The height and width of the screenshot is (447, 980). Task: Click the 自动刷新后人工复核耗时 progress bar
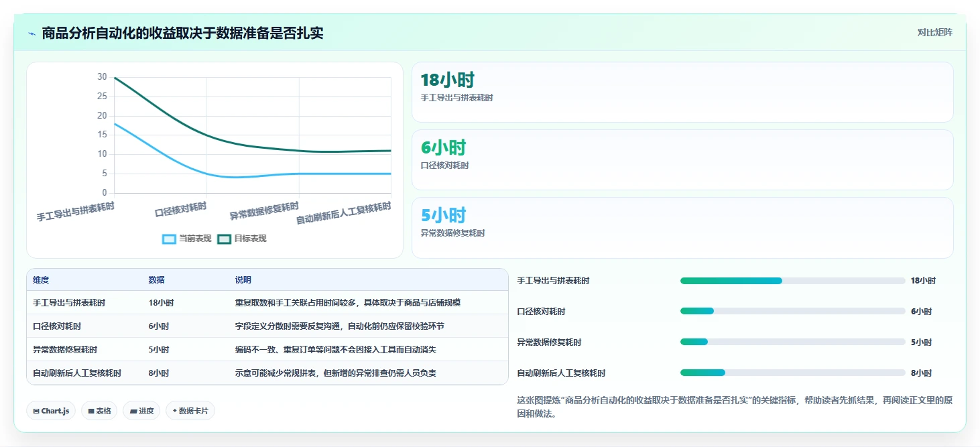click(793, 373)
